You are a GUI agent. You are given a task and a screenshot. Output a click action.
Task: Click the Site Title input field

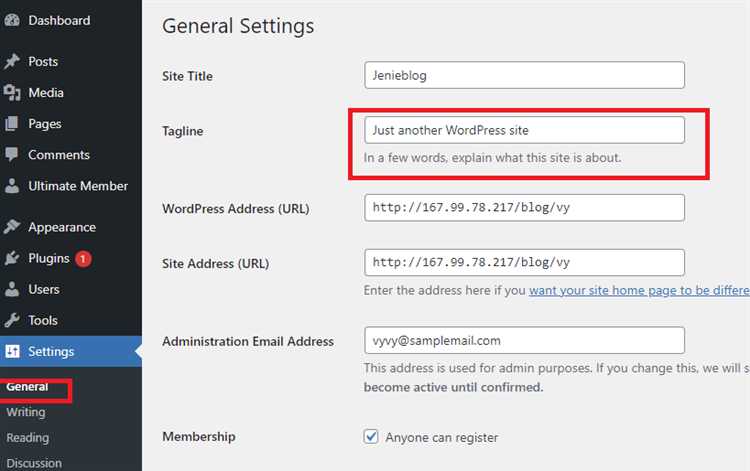point(524,75)
